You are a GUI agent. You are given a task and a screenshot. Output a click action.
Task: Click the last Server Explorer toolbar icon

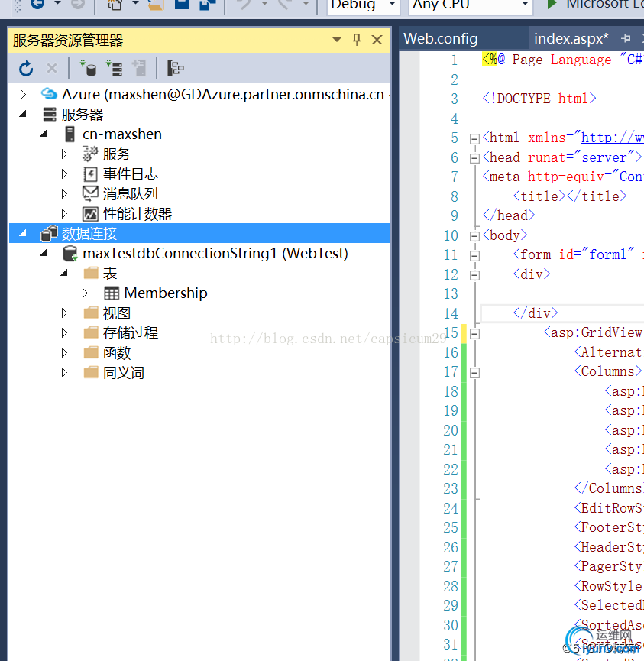click(176, 68)
